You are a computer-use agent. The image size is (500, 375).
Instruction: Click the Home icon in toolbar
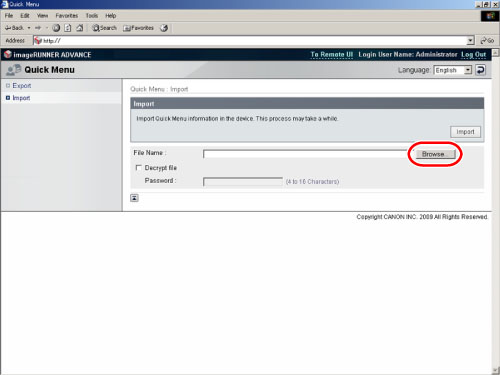[80, 28]
